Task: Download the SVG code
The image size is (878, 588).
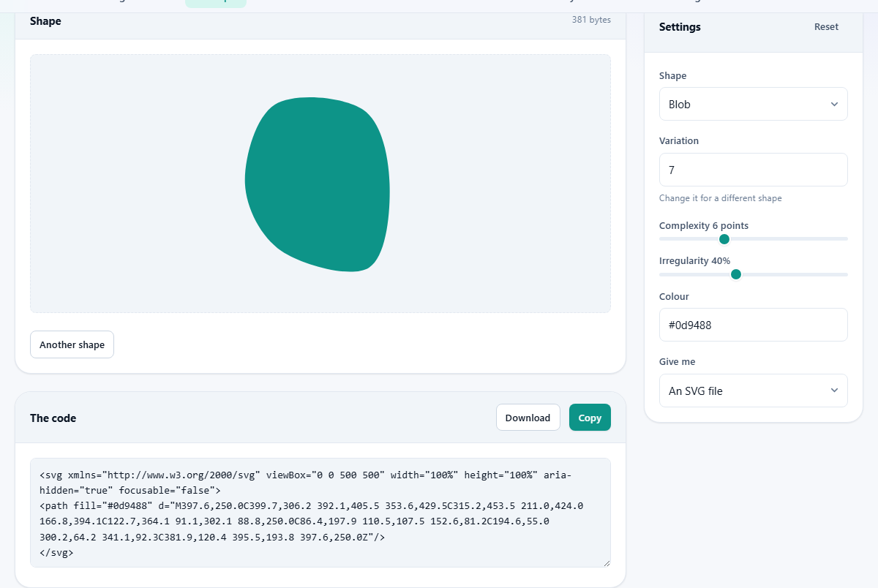Action: coord(528,418)
